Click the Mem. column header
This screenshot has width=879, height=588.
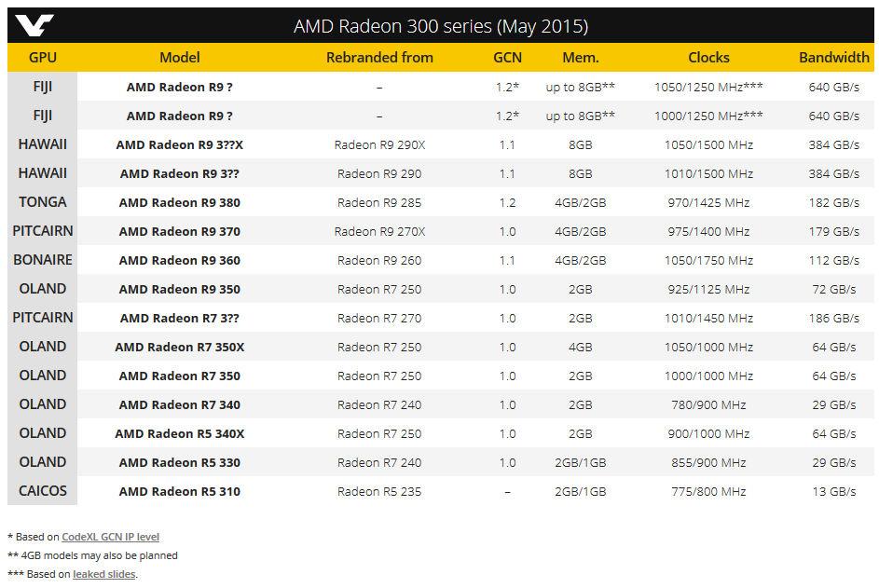(x=580, y=57)
